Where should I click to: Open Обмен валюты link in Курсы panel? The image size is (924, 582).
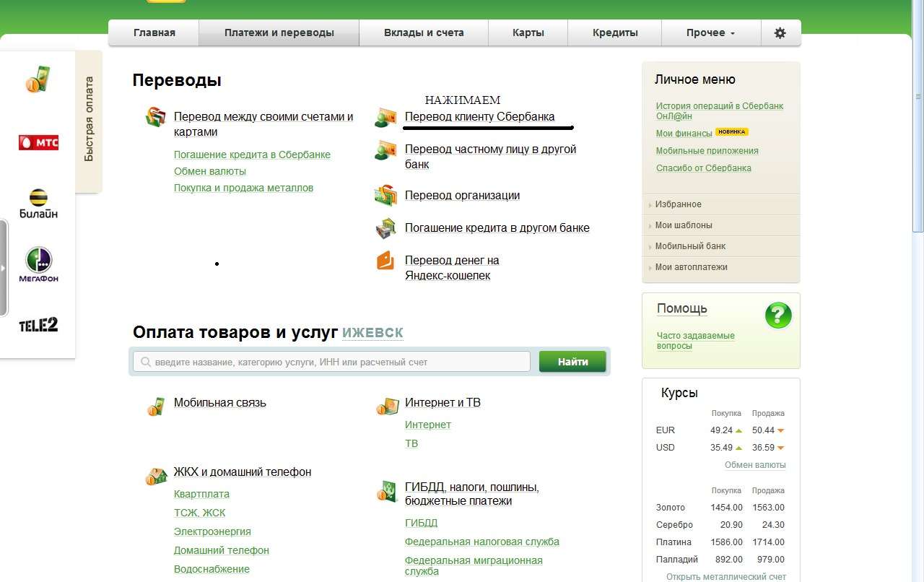[x=755, y=465]
